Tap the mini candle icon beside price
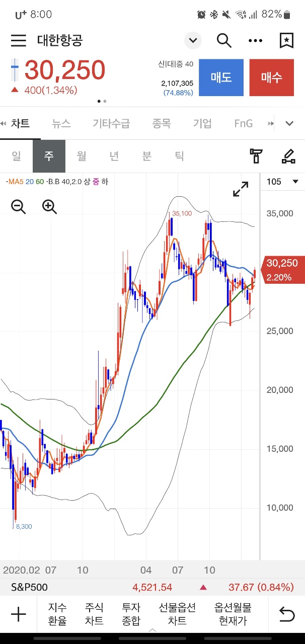The height and width of the screenshot is (644, 305). tap(16, 70)
